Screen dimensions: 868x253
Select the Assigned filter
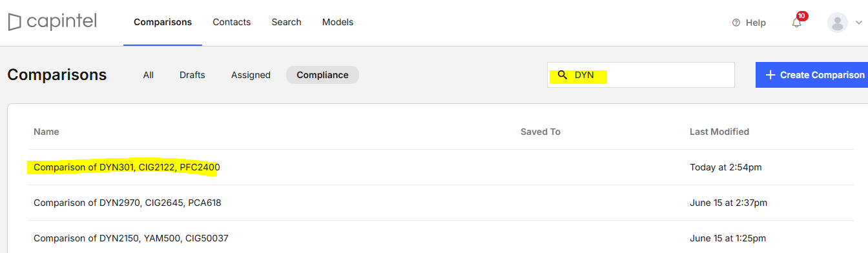coord(251,75)
